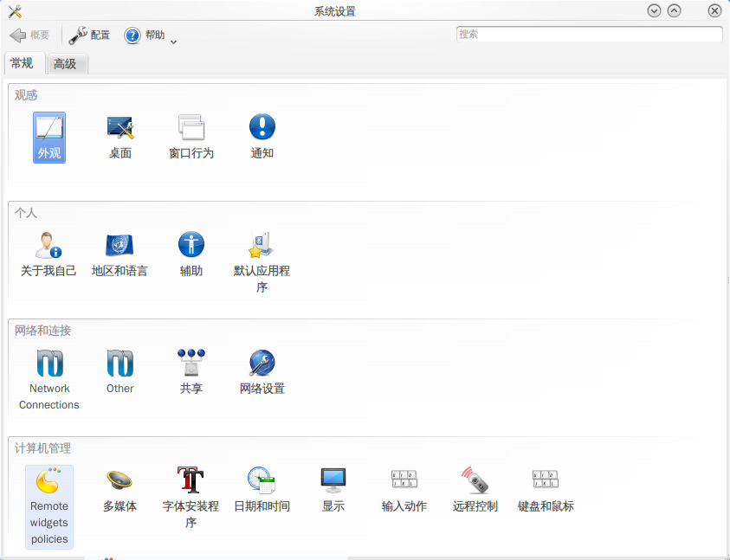Open the 多媒体 multimedia settings
The height and width of the screenshot is (560, 730).
[x=120, y=490]
